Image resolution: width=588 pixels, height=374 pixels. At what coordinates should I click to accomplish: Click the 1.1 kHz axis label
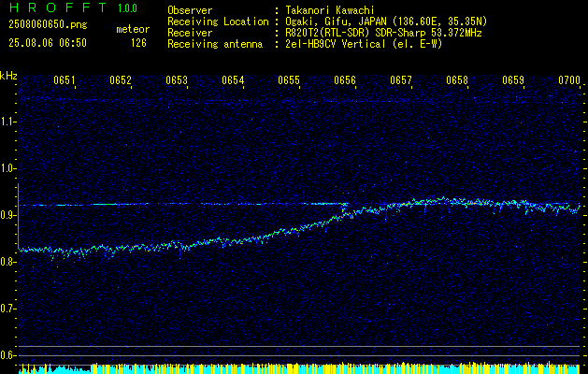pyautogui.click(x=7, y=122)
